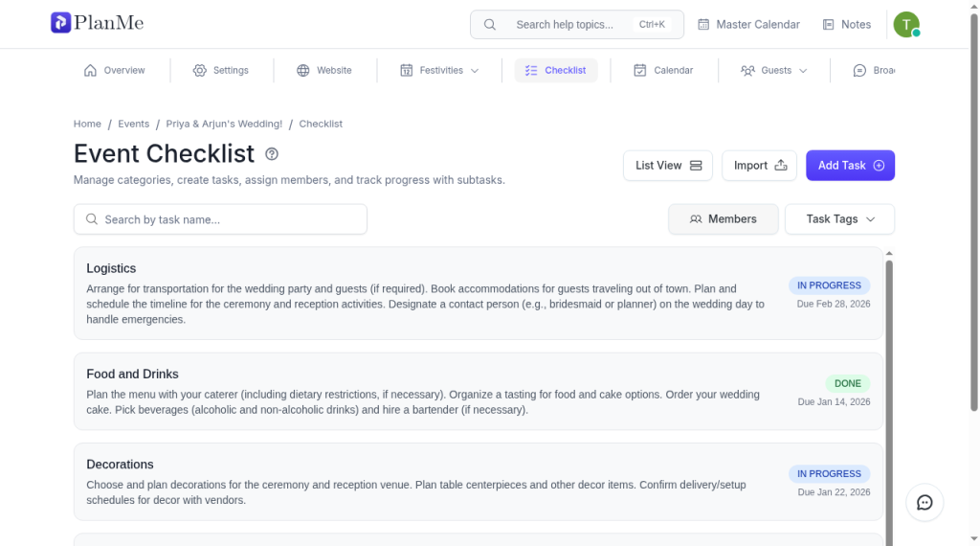Click the task search magnifier icon
Image resolution: width=980 pixels, height=546 pixels.
coord(92,219)
